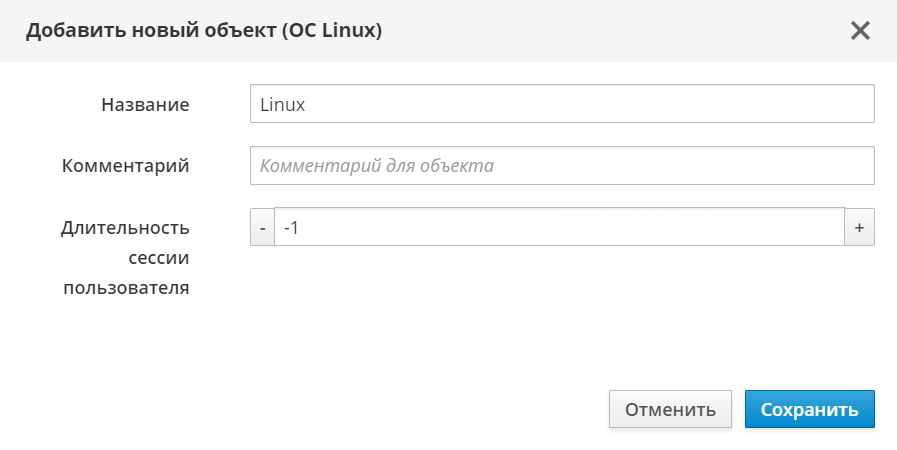Cancel adding the new object
The width and height of the screenshot is (897, 450).
click(670, 409)
